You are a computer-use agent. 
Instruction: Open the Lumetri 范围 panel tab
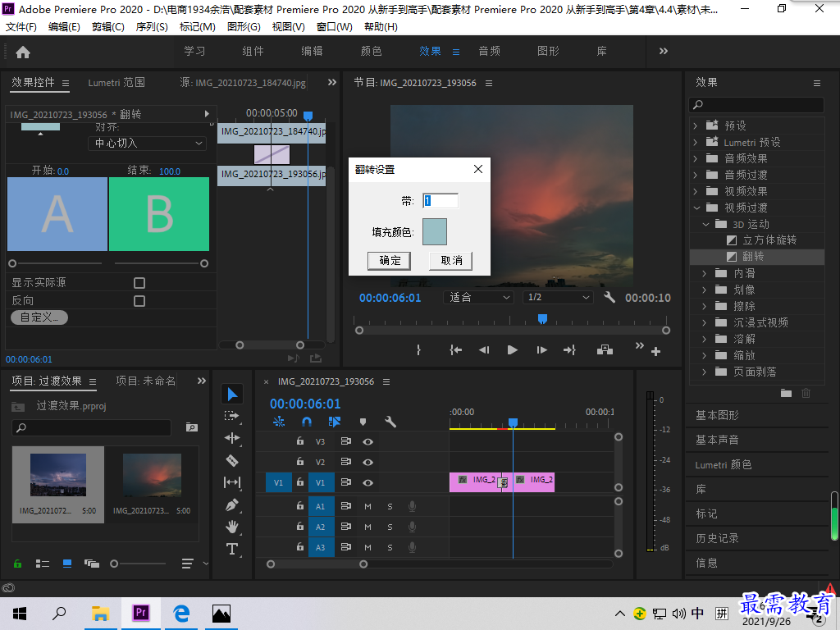click(x=116, y=83)
